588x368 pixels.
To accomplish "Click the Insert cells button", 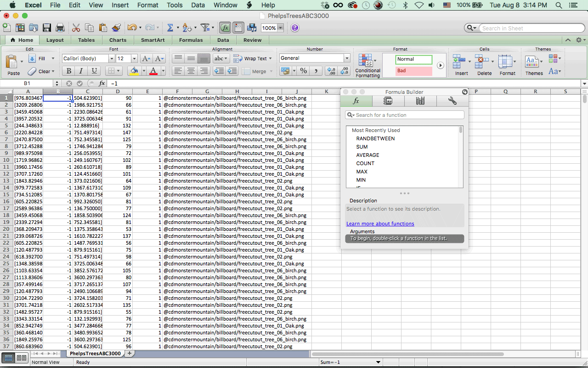I will click(461, 65).
